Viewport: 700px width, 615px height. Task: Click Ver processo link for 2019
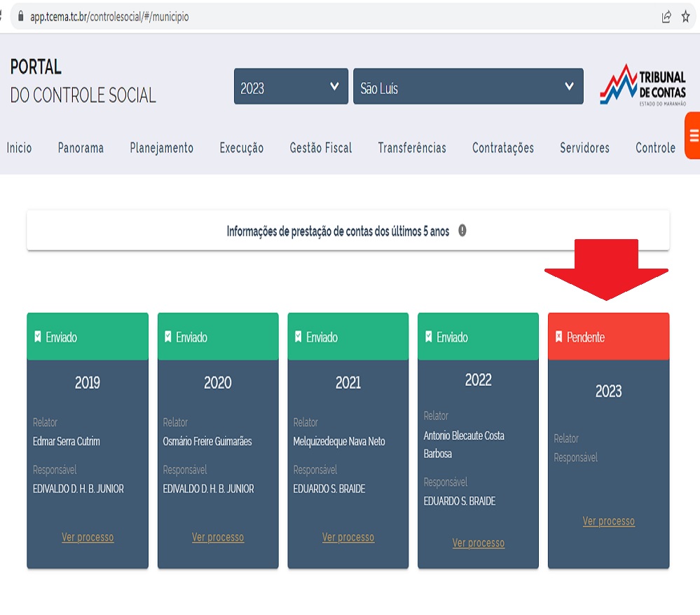88,537
